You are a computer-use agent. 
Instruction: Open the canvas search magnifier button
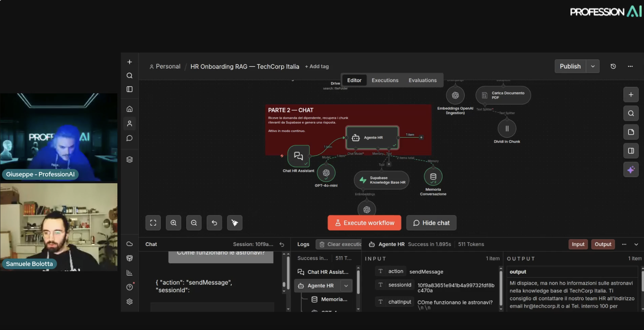(x=631, y=113)
